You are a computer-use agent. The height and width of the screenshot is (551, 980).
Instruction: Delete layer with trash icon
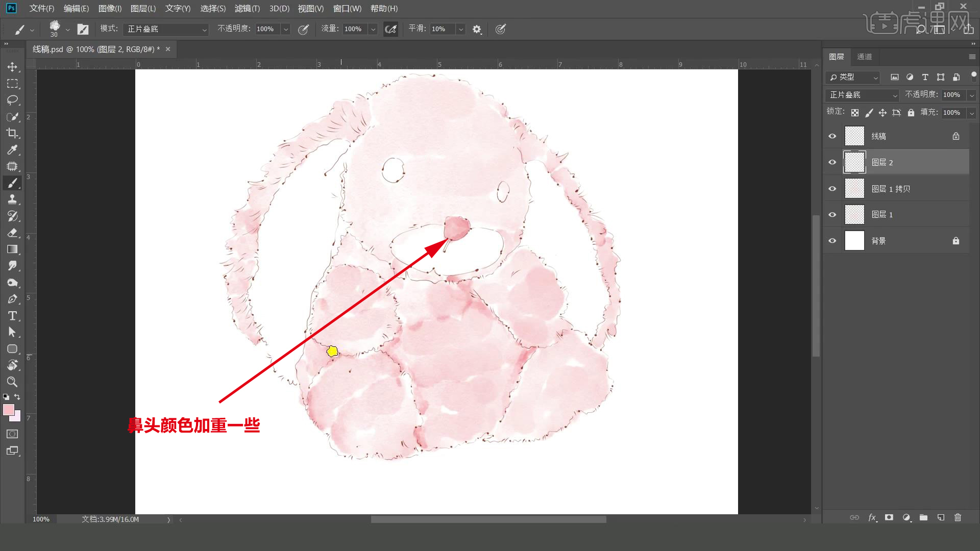coord(958,517)
